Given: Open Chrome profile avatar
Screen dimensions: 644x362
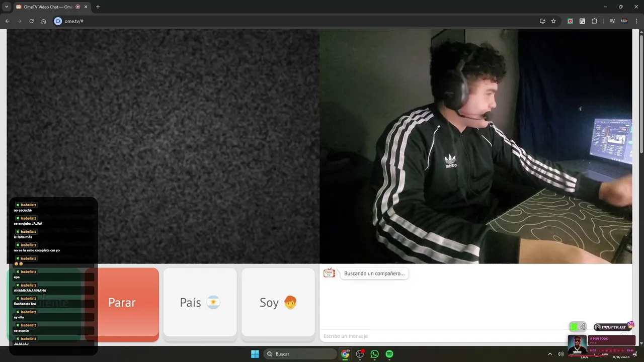Looking at the screenshot, I should pyautogui.click(x=624, y=21).
